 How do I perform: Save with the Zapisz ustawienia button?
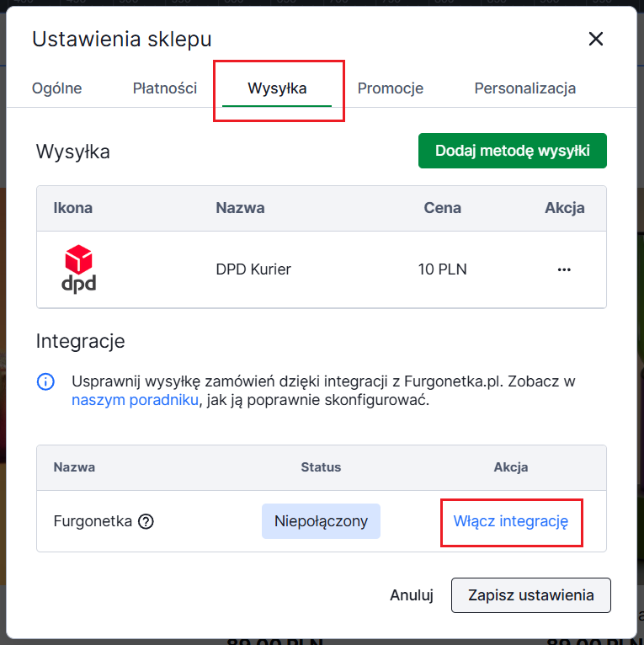pyautogui.click(x=530, y=595)
